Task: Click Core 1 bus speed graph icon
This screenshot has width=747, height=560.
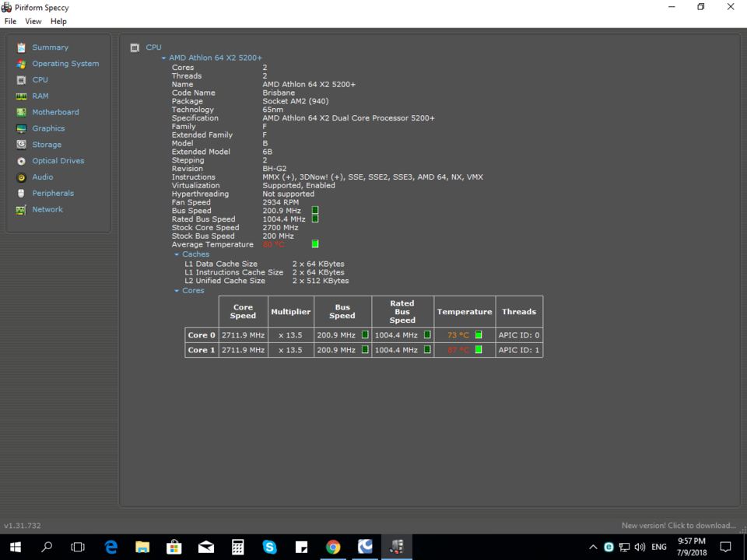Action: click(x=365, y=349)
